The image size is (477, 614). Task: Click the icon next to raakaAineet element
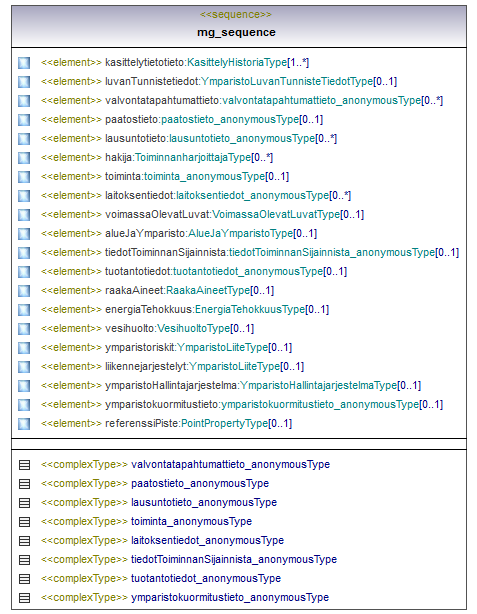(x=24, y=291)
